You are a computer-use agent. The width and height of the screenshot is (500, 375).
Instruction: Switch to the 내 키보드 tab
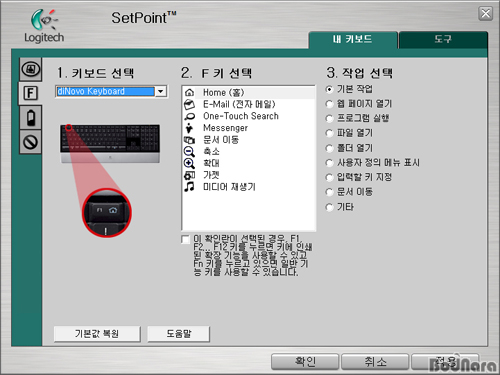click(353, 40)
